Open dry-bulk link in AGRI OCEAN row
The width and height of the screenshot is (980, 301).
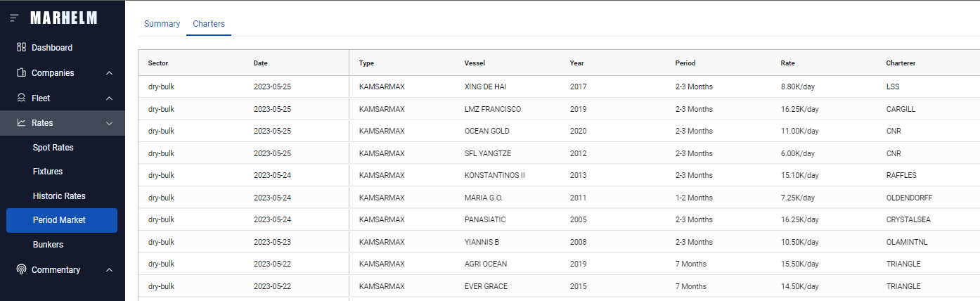coord(161,264)
